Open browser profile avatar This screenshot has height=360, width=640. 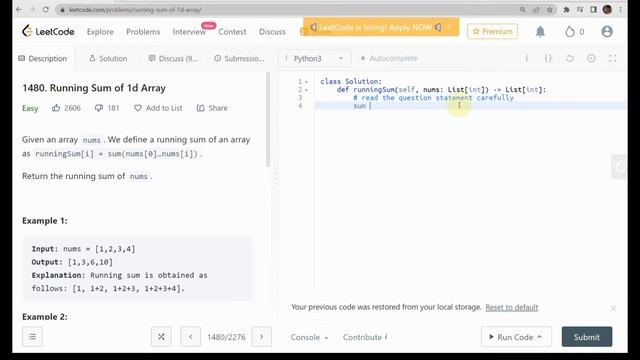coord(607,9)
